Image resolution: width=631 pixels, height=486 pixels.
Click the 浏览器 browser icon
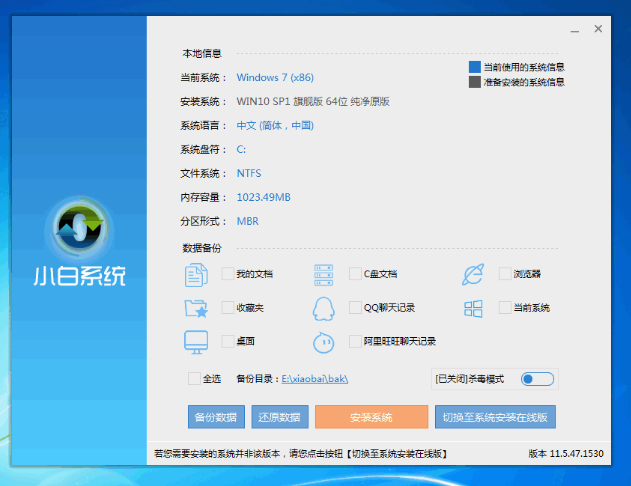click(473, 274)
